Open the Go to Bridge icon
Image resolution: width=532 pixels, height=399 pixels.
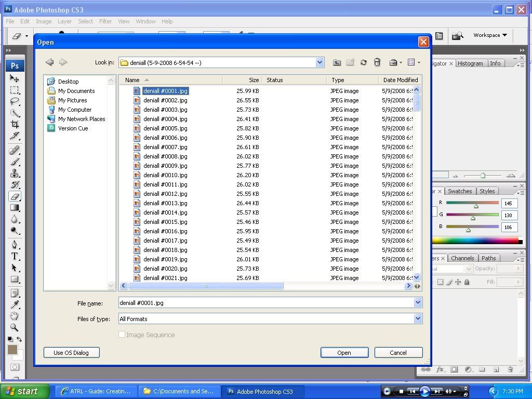pos(457,35)
